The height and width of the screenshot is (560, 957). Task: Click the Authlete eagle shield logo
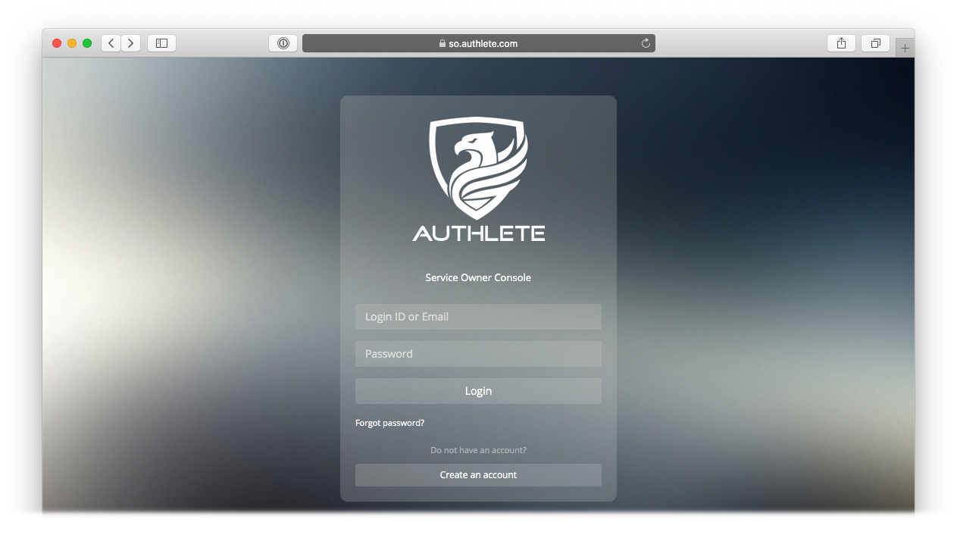(478, 167)
